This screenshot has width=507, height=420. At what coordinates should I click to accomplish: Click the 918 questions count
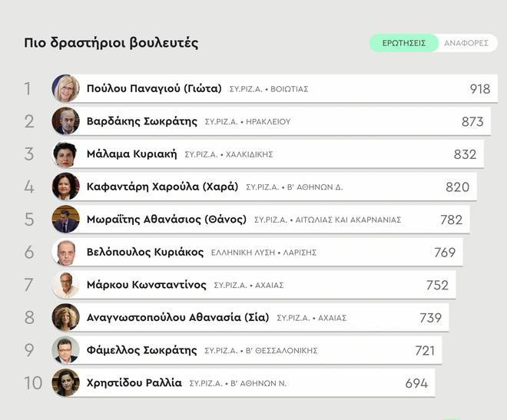tap(479, 89)
